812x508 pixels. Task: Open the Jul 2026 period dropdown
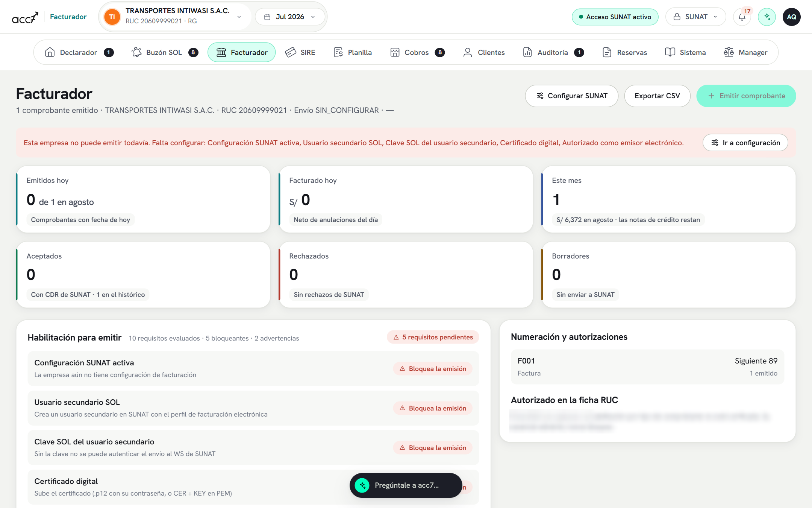coord(290,17)
